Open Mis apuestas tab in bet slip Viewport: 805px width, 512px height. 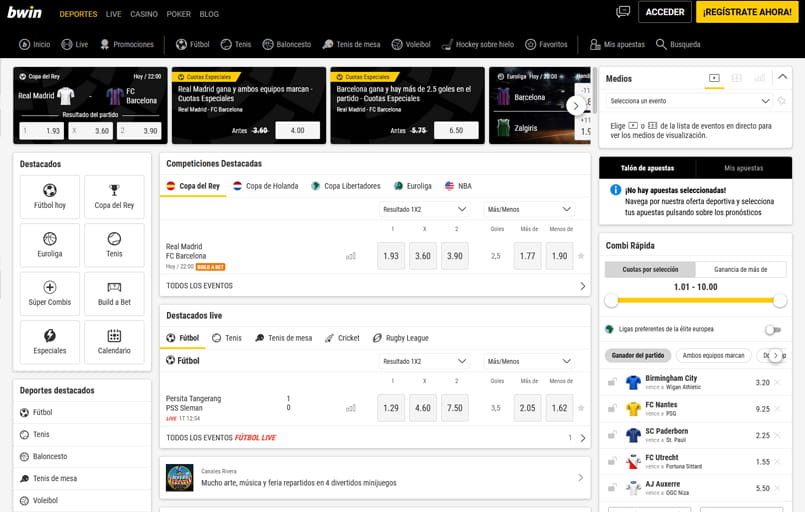tap(743, 168)
